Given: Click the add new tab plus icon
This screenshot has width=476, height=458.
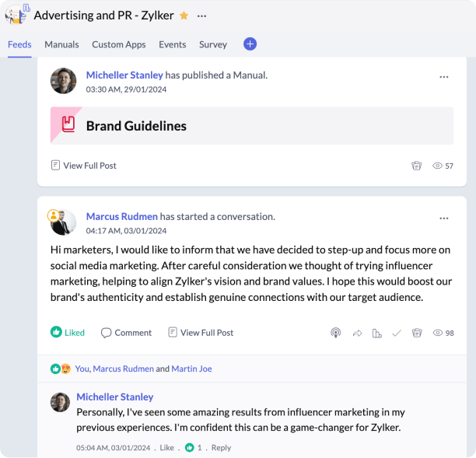Looking at the screenshot, I should (x=250, y=44).
